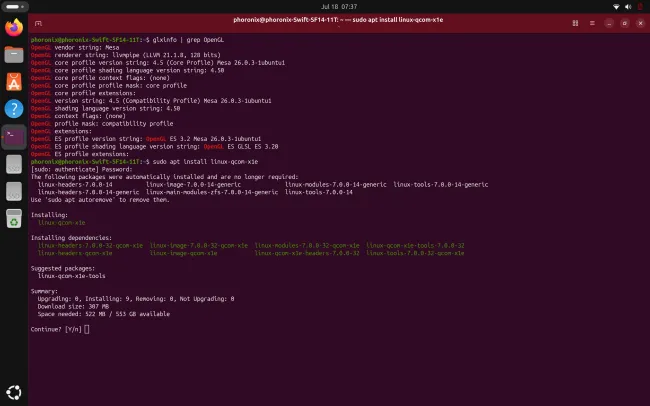Image resolution: width=650 pixels, height=406 pixels.
Task: Click the 'renderer string: llvmpipe' line
Action: tap(125, 55)
